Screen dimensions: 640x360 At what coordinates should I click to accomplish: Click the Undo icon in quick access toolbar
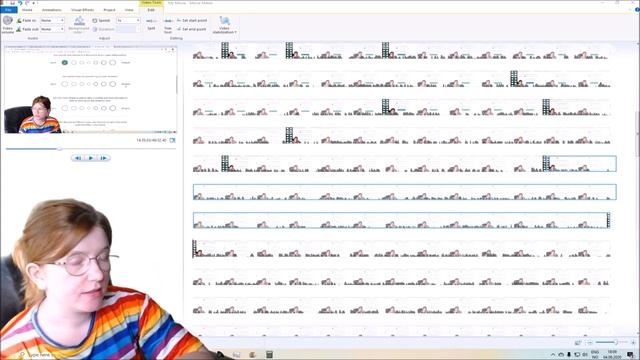coord(20,3)
